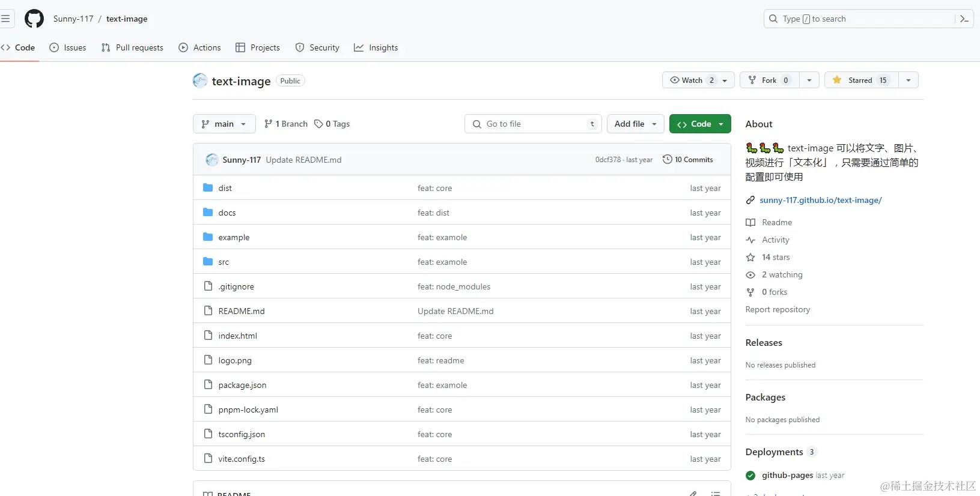Viewport: 980px width, 496px height.
Task: Open the Projects tab
Action: click(x=258, y=47)
